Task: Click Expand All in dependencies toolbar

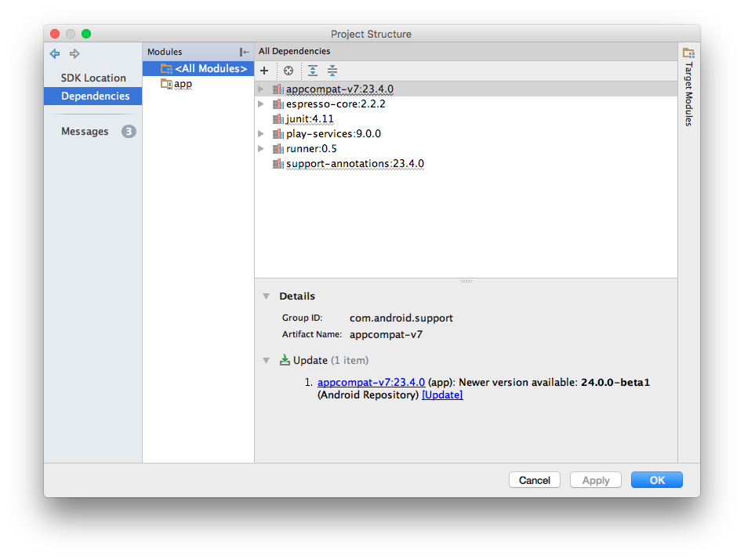Action: 313,71
